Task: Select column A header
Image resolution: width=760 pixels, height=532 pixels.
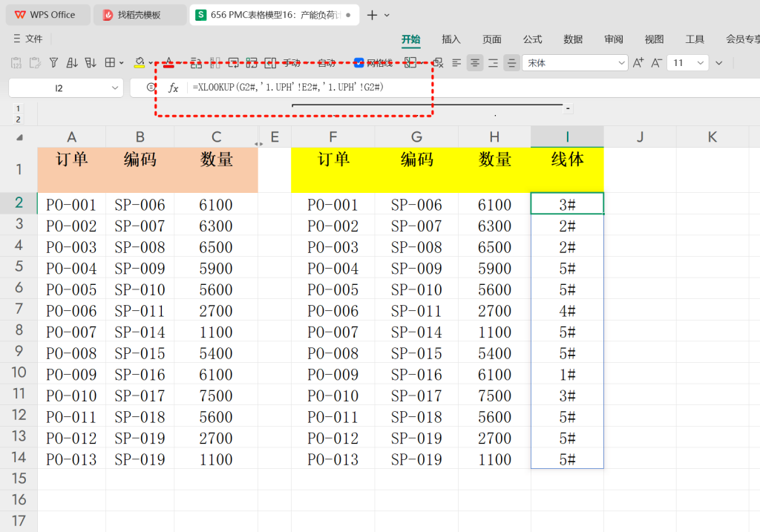Action: [x=72, y=137]
